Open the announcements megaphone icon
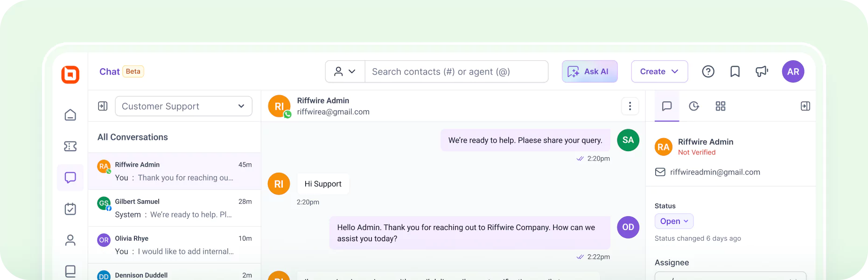The image size is (868, 280). point(762,71)
